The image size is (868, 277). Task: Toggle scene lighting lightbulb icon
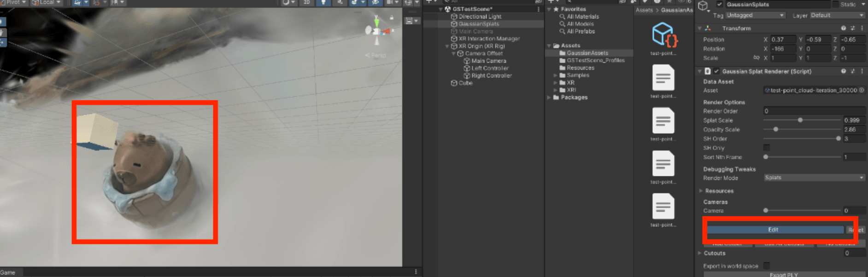(323, 2)
